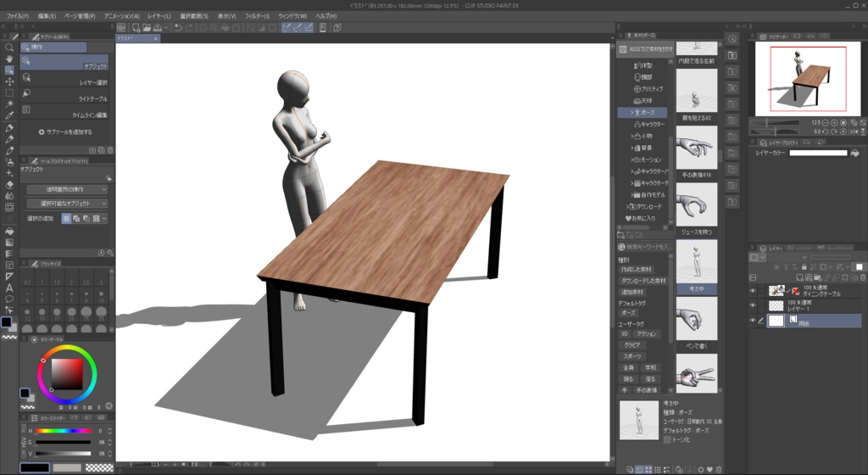The height and width of the screenshot is (475, 868).
Task: Open the ウィンドウ(W) menu
Action: [292, 16]
